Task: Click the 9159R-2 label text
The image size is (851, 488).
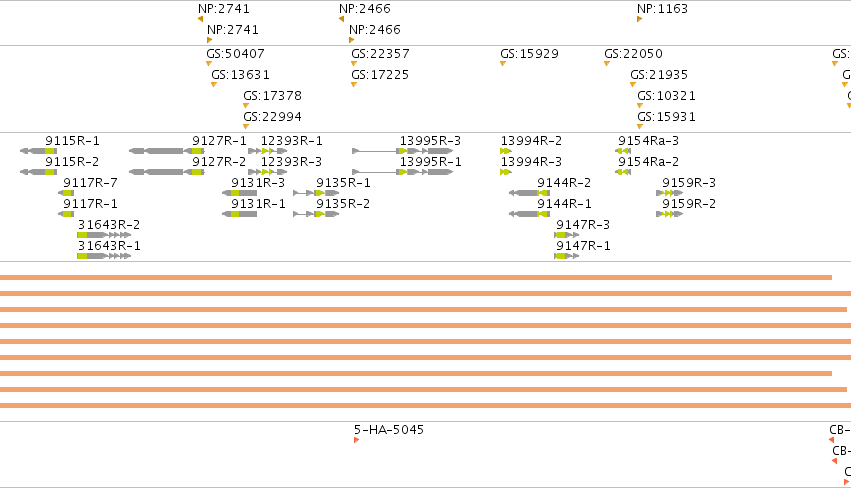Action: coord(689,204)
